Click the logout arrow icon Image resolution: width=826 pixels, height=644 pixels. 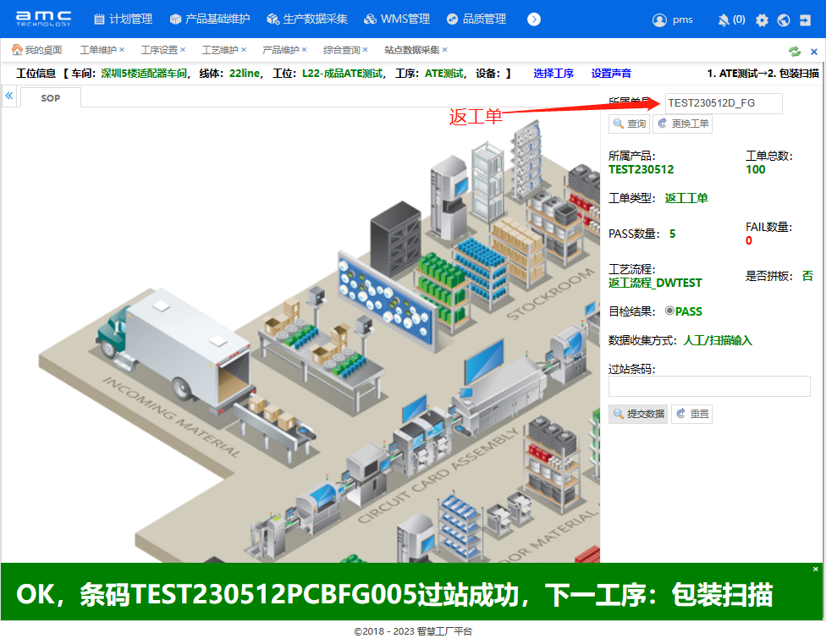point(805,19)
